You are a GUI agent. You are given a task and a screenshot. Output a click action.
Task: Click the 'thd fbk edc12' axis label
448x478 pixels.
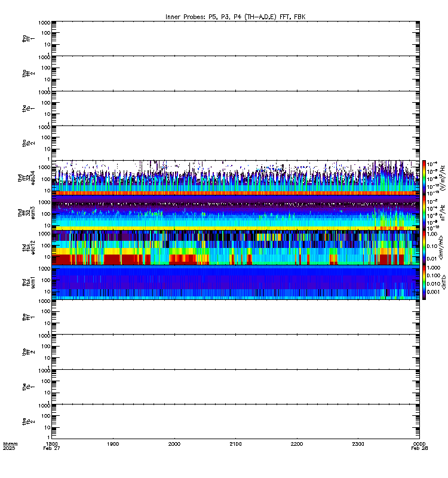pyautogui.click(x=28, y=247)
